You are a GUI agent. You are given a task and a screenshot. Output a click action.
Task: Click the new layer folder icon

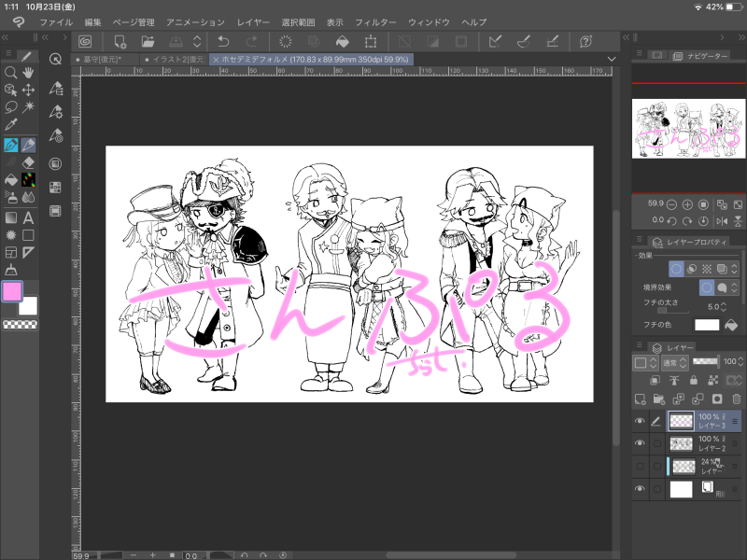pyautogui.click(x=659, y=399)
